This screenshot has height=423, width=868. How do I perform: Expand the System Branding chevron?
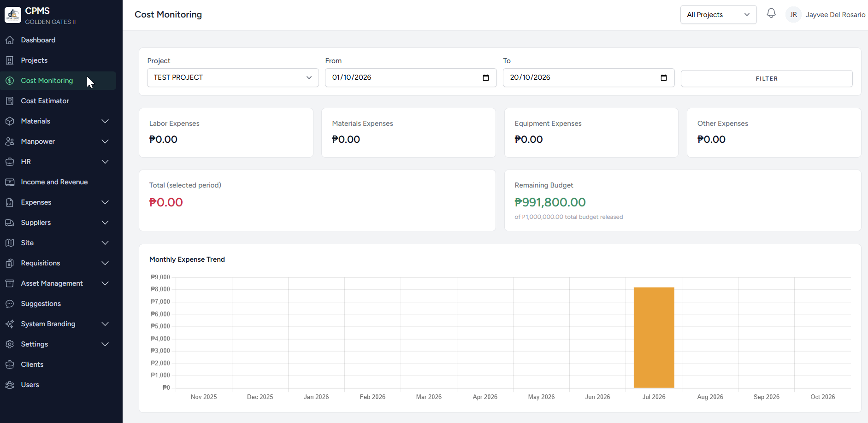(x=105, y=324)
